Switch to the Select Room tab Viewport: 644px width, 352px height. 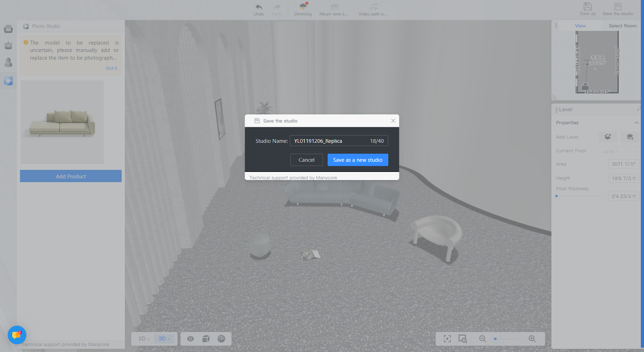[x=622, y=26]
